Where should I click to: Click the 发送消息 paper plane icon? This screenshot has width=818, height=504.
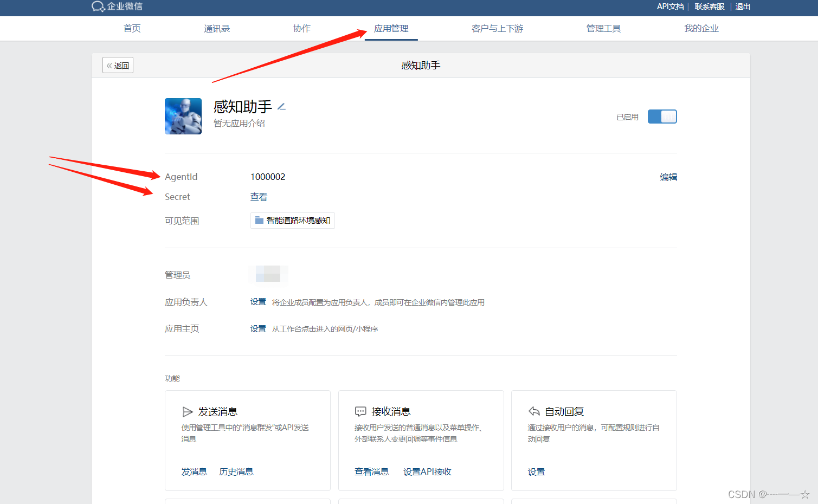(188, 412)
